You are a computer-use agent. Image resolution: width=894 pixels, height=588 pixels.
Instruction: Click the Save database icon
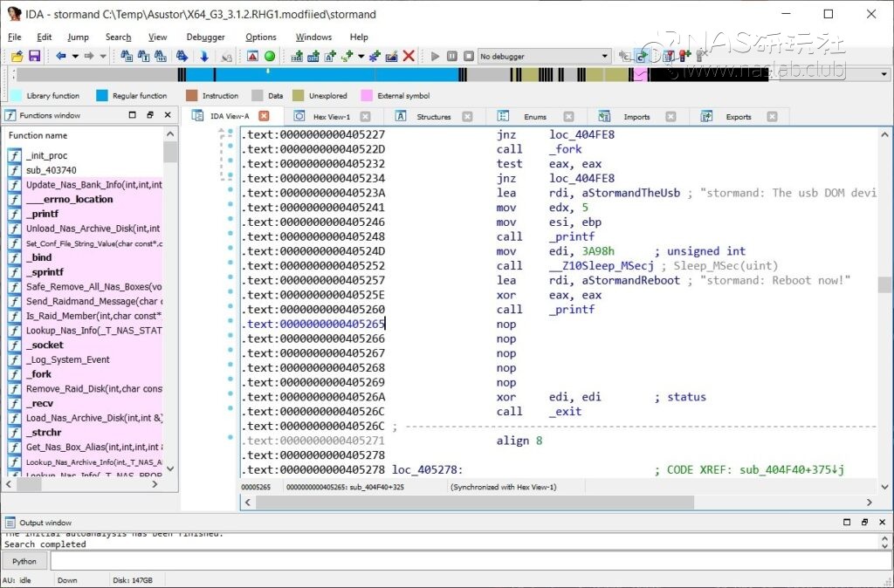coord(34,56)
